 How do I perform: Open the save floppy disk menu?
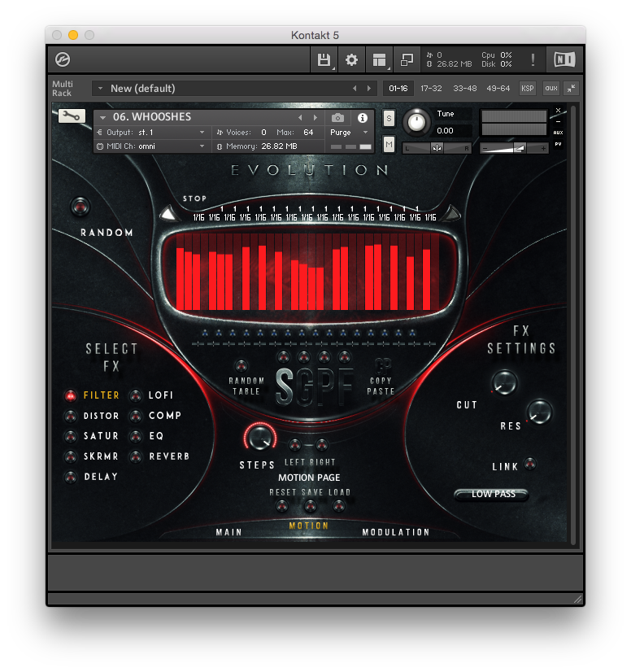click(324, 59)
